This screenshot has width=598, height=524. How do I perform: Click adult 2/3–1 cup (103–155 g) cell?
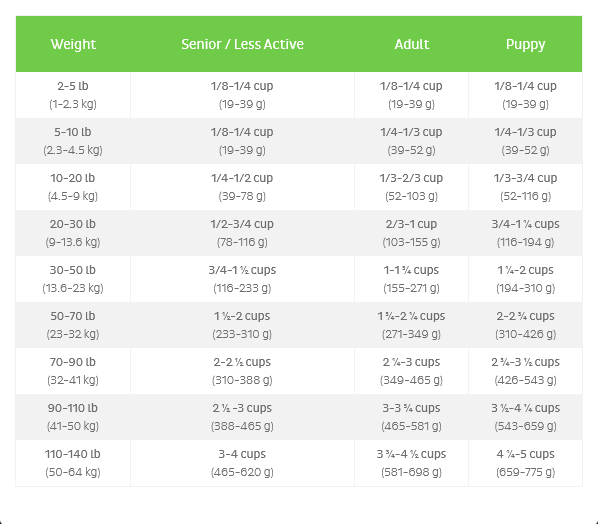tap(412, 233)
